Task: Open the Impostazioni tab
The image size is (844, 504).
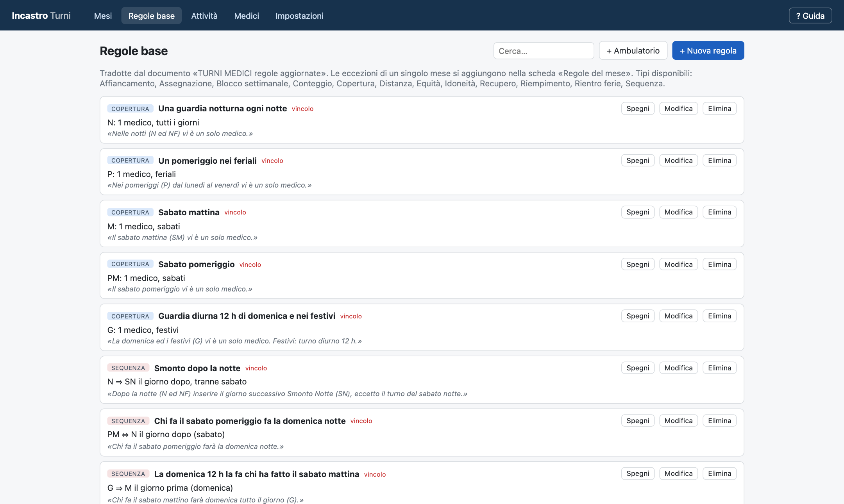Action: pyautogui.click(x=299, y=16)
